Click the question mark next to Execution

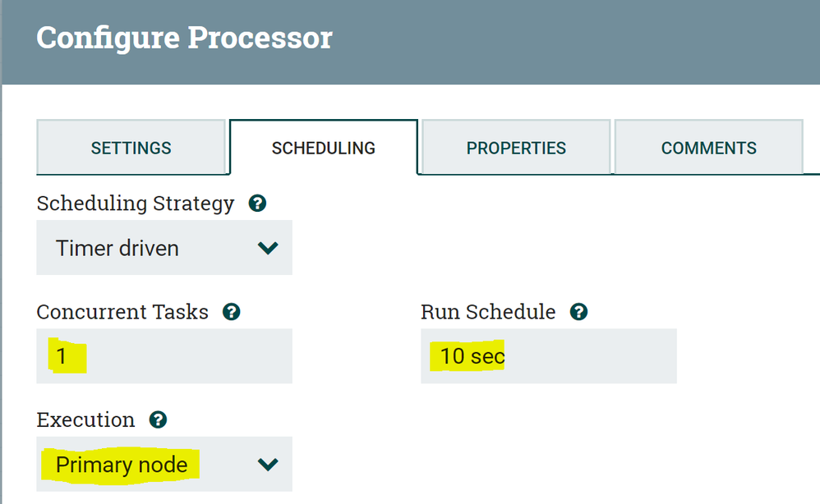[158, 420]
